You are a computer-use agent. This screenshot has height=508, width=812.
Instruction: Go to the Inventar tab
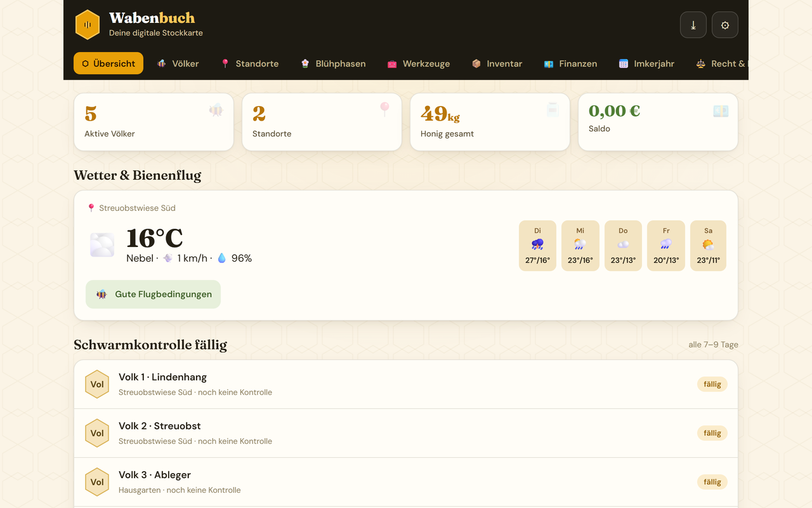pos(497,63)
